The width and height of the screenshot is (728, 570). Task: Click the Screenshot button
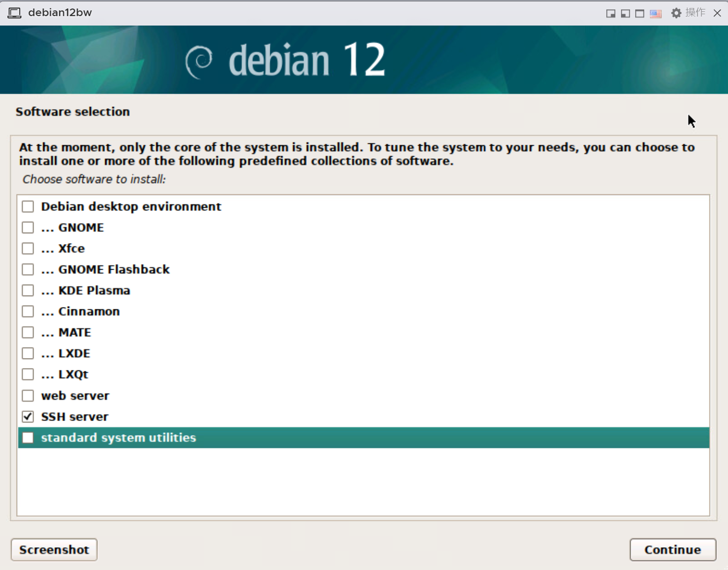point(54,550)
